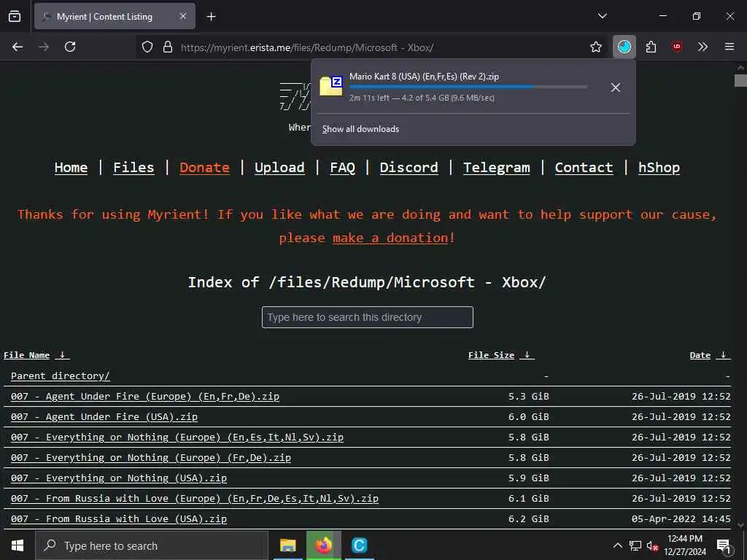Open the Telegram navigation link
Image resolution: width=747 pixels, height=560 pixels.
point(496,168)
